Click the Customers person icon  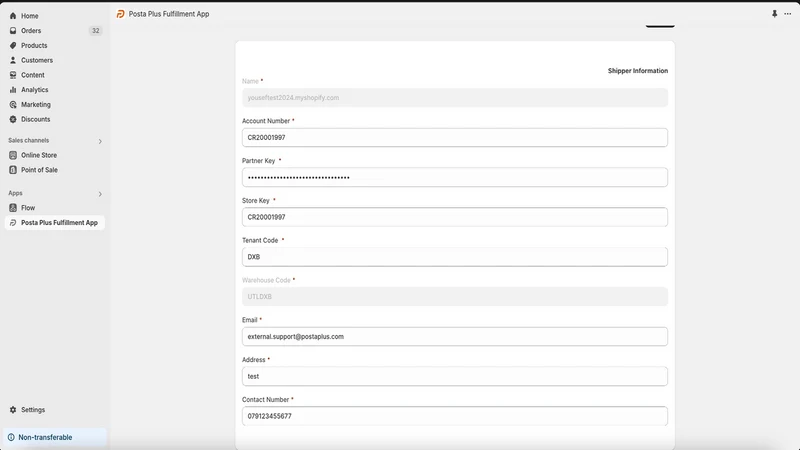[13, 60]
